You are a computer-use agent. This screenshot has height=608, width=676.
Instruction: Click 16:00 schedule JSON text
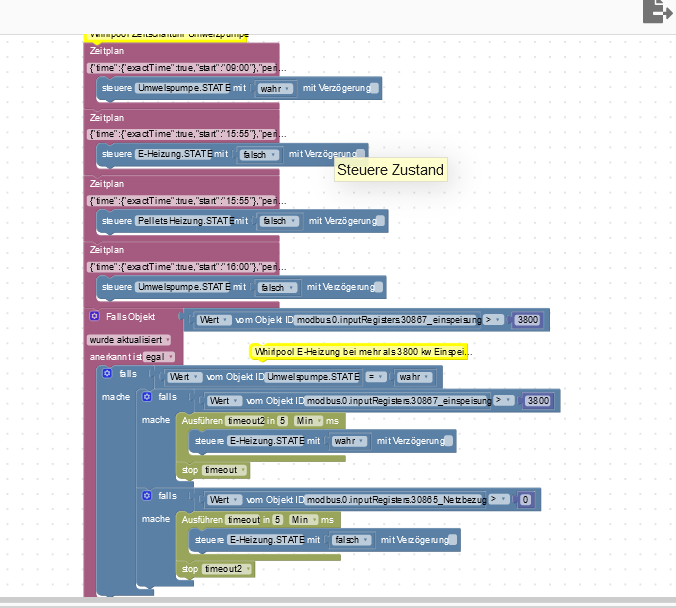182,267
